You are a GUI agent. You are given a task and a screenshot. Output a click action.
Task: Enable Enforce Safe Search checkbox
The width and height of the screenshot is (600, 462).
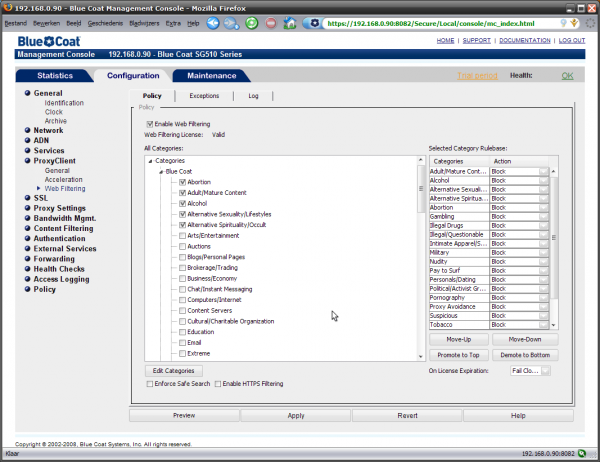tap(150, 384)
